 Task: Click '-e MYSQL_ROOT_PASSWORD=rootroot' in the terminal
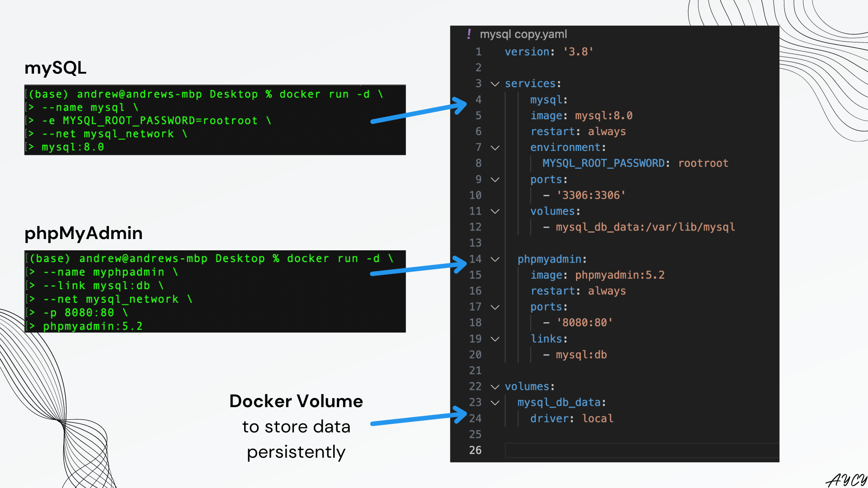[150, 121]
